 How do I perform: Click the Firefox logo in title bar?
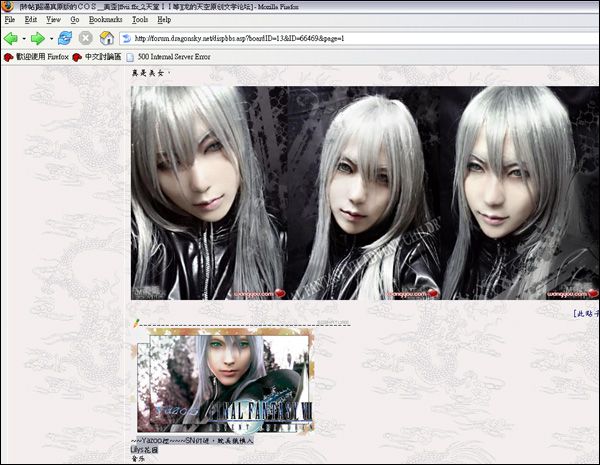click(7, 6)
